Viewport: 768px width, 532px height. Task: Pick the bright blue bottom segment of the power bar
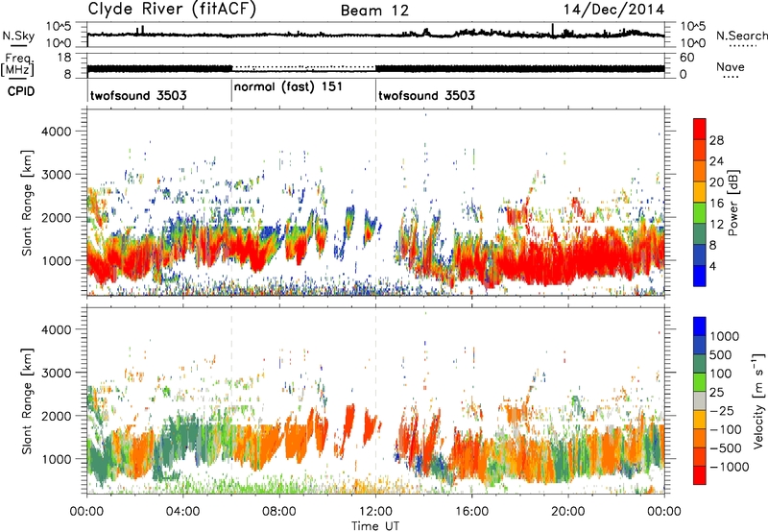pos(700,276)
